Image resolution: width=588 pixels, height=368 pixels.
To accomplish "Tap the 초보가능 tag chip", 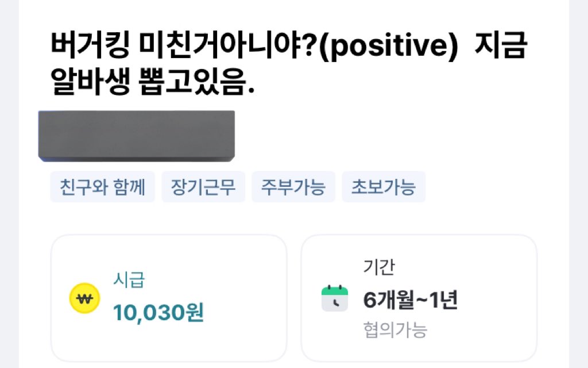I will 383,187.
